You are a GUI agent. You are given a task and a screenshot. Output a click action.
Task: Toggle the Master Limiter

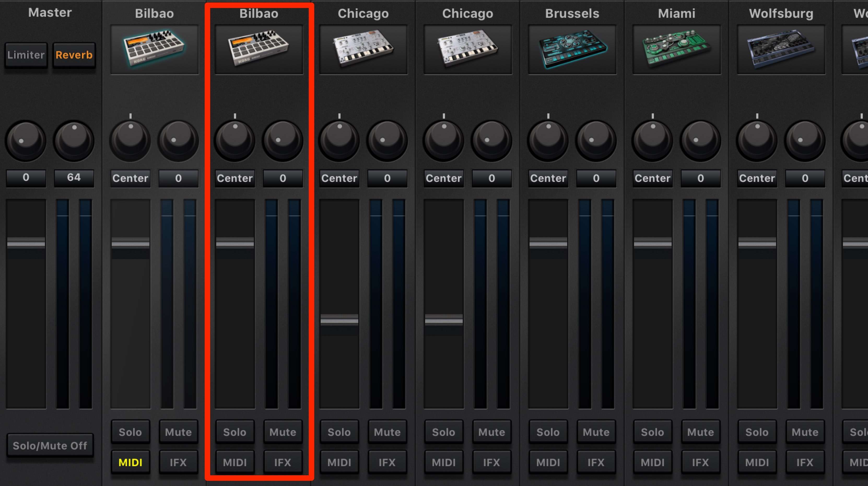click(26, 55)
